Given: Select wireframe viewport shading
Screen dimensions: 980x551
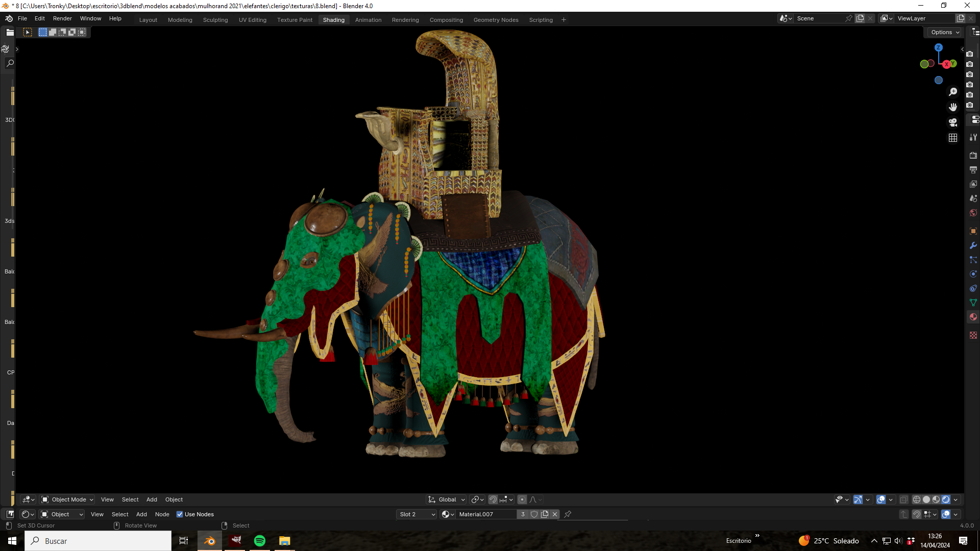Looking at the screenshot, I should pyautogui.click(x=917, y=499).
